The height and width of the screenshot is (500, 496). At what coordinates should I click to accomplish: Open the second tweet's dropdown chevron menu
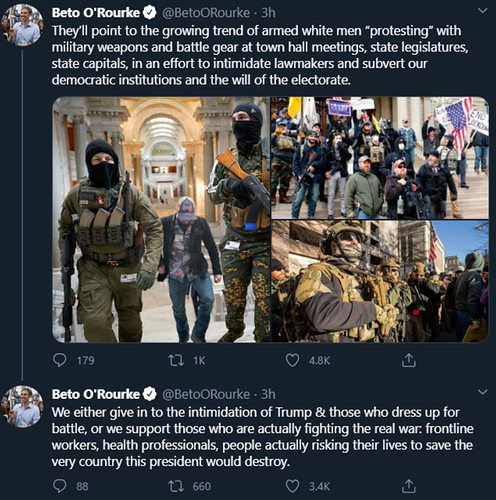point(482,392)
